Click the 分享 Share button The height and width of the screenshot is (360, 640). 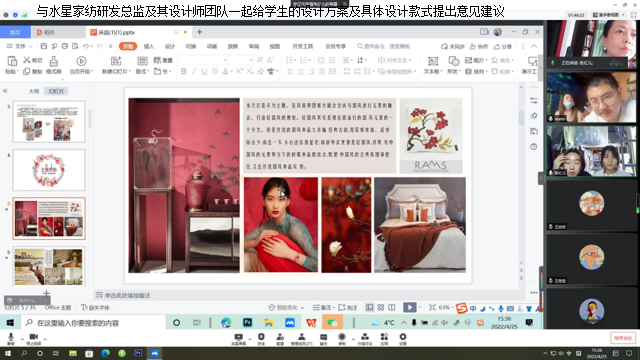[x=502, y=46]
